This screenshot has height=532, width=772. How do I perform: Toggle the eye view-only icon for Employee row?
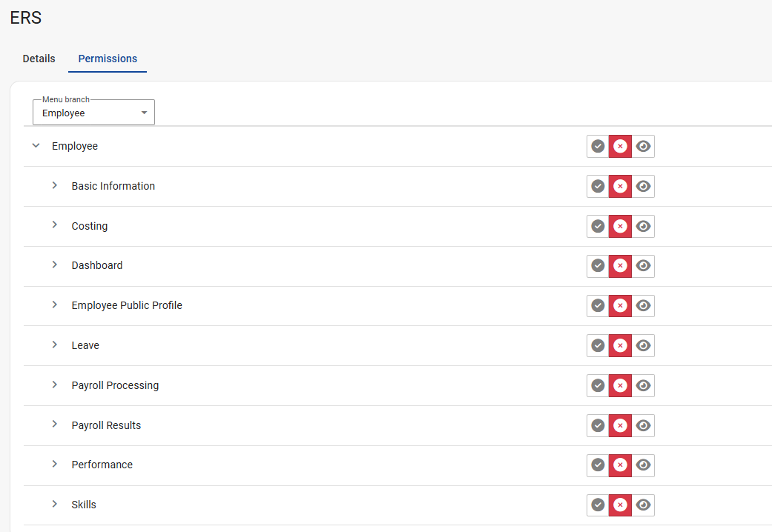644,146
